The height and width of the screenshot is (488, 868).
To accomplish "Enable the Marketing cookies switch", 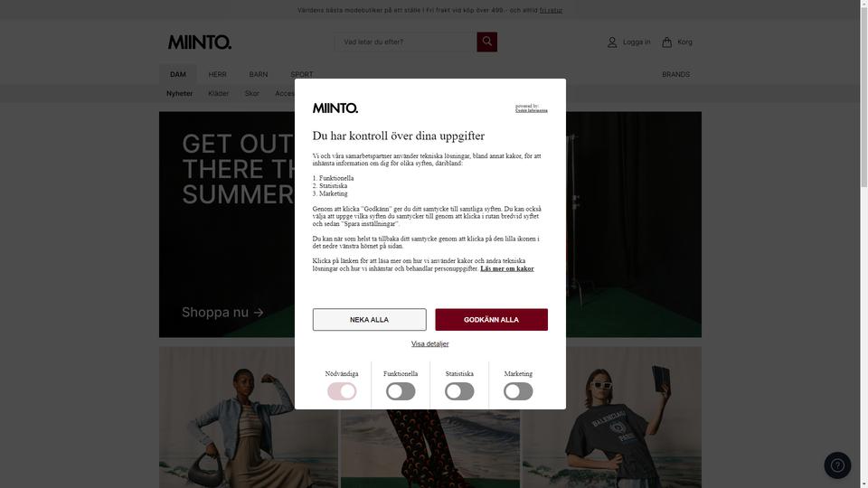I will pyautogui.click(x=518, y=391).
